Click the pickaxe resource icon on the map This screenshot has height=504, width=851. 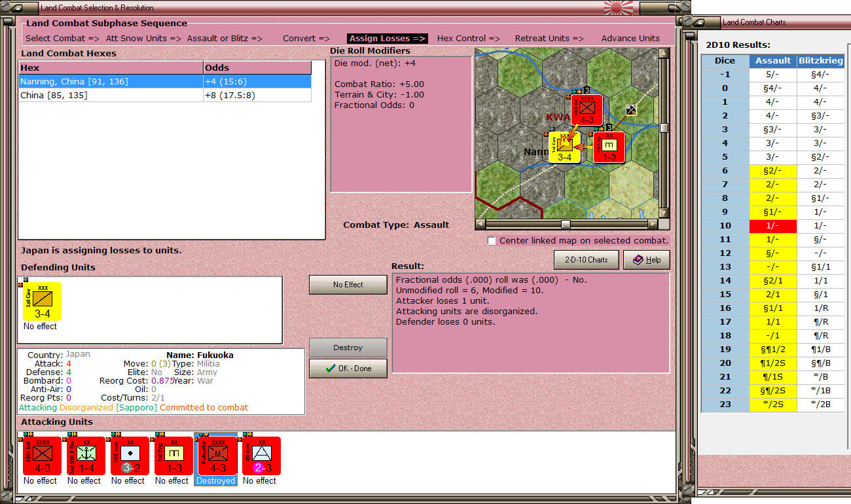coord(631,110)
